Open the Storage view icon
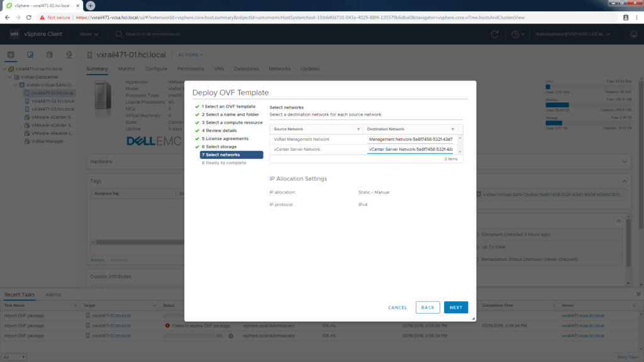644x362 pixels. coord(49,55)
